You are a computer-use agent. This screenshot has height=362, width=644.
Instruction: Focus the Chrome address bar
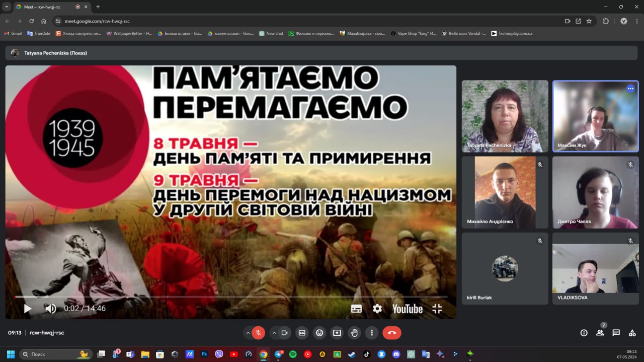(307, 21)
